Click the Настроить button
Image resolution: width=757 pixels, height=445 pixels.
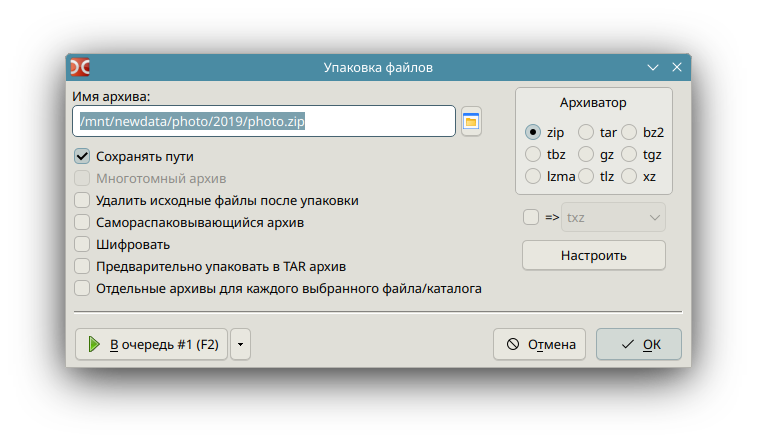593,255
